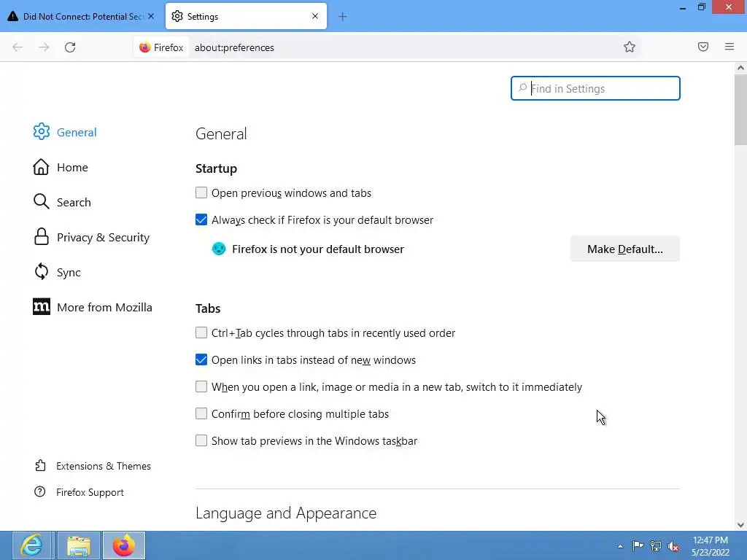The height and width of the screenshot is (560, 747).
Task: Enable Open previous windows and tabs
Action: point(201,192)
